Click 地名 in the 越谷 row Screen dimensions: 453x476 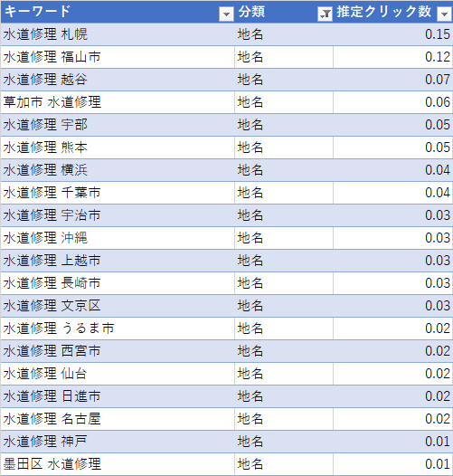click(250, 80)
